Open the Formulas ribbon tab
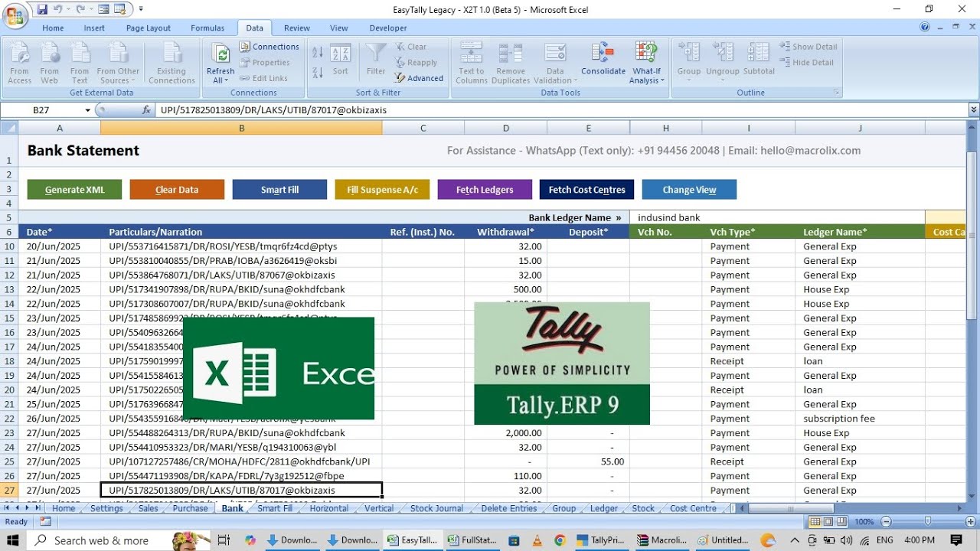 (x=207, y=28)
